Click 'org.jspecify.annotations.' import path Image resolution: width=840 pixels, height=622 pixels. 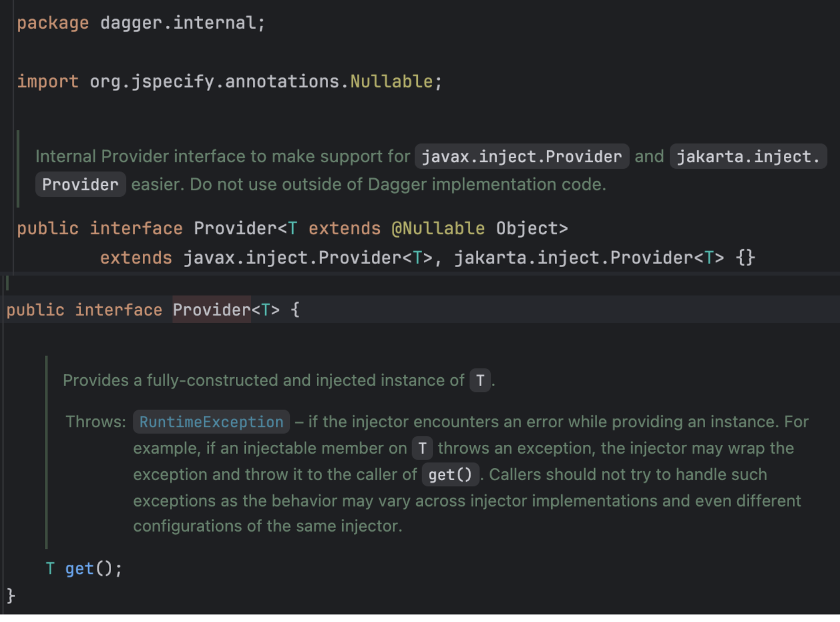pos(220,81)
